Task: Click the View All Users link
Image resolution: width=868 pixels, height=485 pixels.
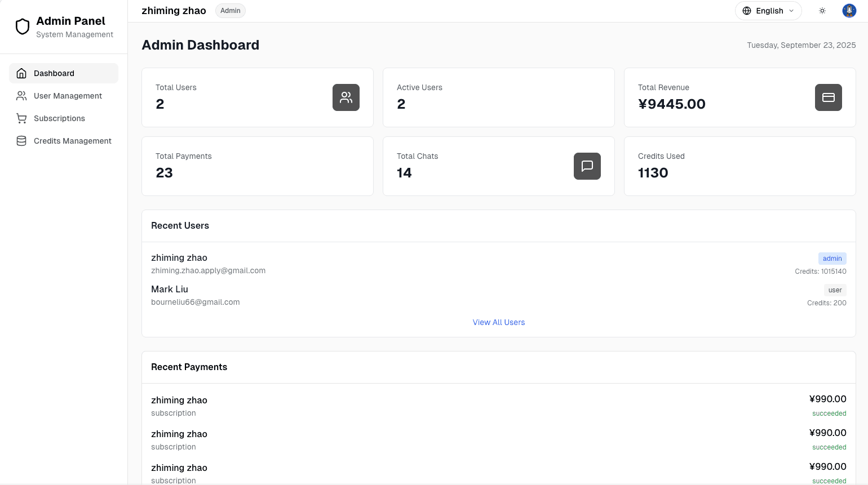Action: [x=498, y=322]
